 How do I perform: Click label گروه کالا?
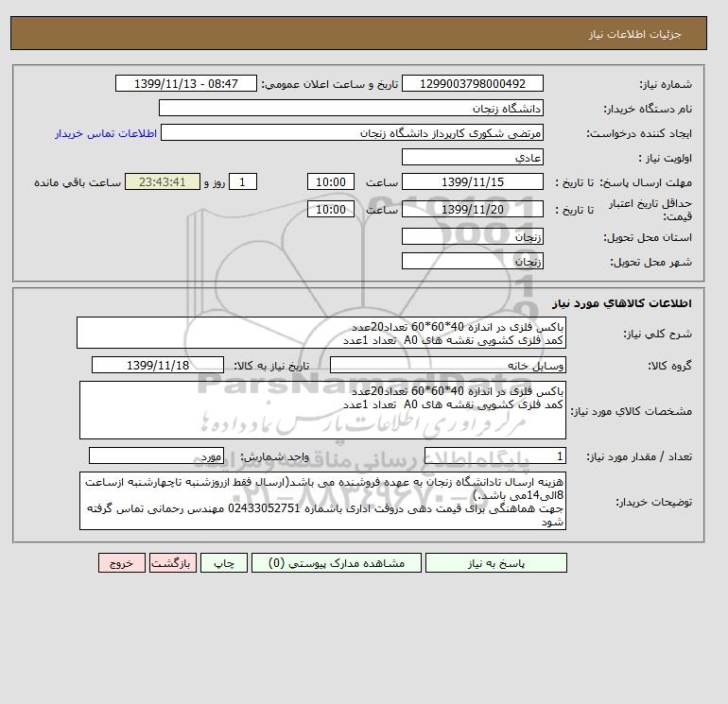[x=669, y=366]
